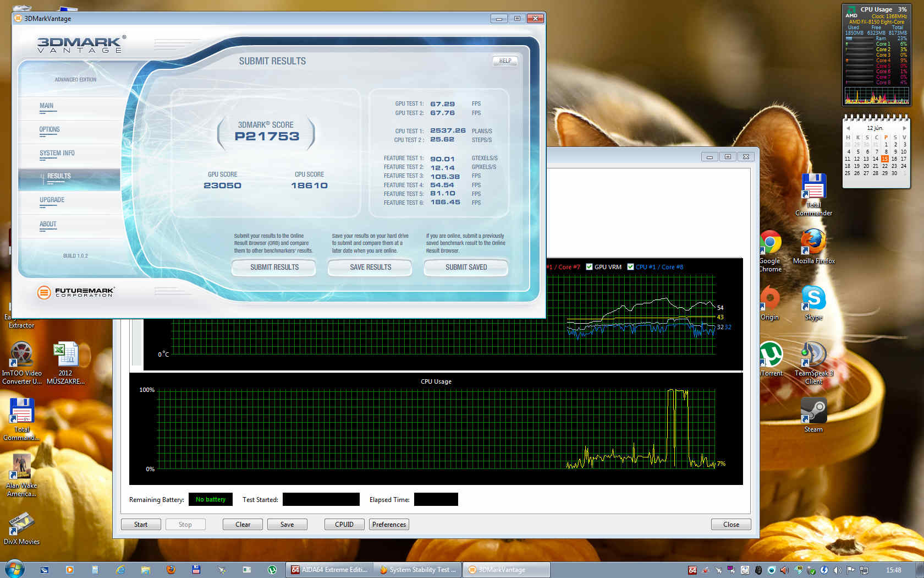
Task: Click the Show desktop strip beside the clock
Action: pyautogui.click(x=920, y=570)
